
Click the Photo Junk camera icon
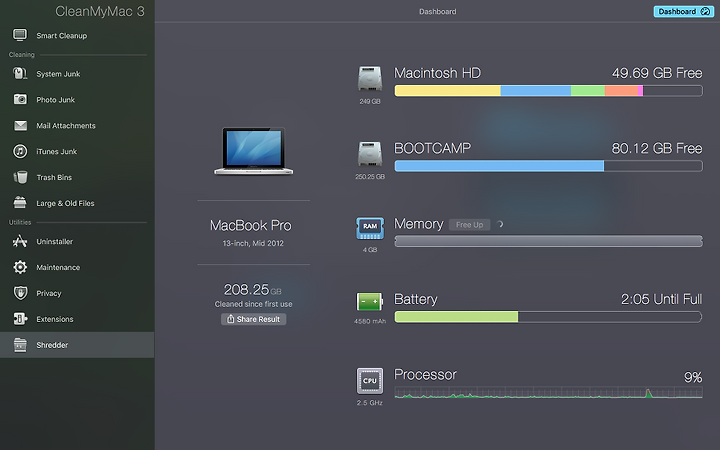pos(20,99)
